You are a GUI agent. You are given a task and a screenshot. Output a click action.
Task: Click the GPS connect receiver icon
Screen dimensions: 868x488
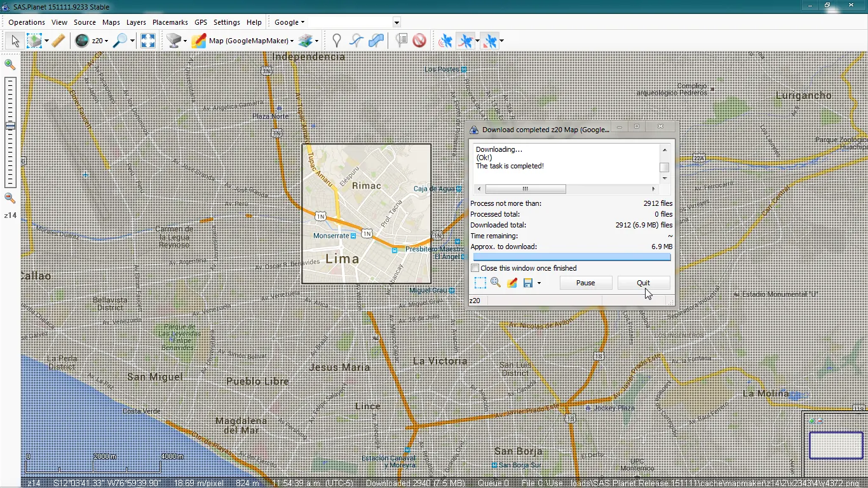pyautogui.click(x=445, y=41)
